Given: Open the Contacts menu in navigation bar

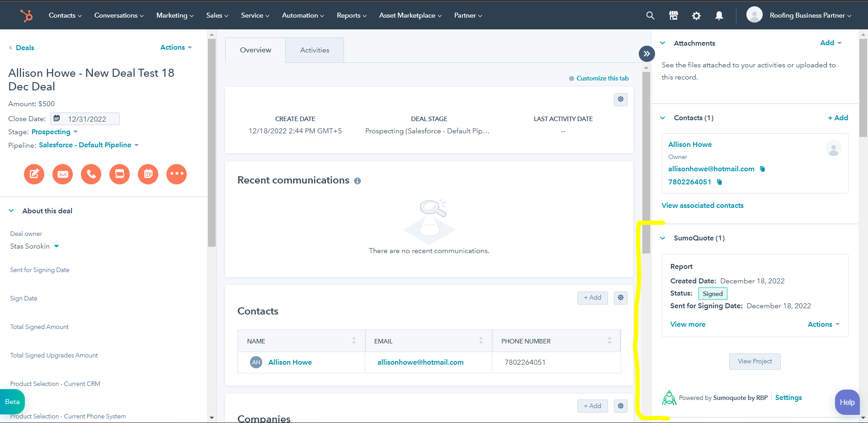Looking at the screenshot, I should click(x=65, y=15).
